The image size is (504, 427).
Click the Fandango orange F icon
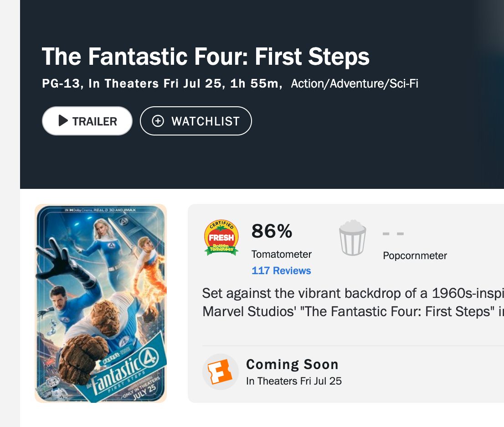(x=220, y=372)
